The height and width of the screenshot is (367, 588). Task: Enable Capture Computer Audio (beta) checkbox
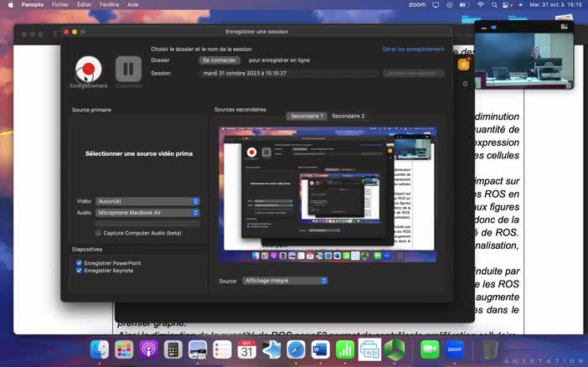point(98,233)
